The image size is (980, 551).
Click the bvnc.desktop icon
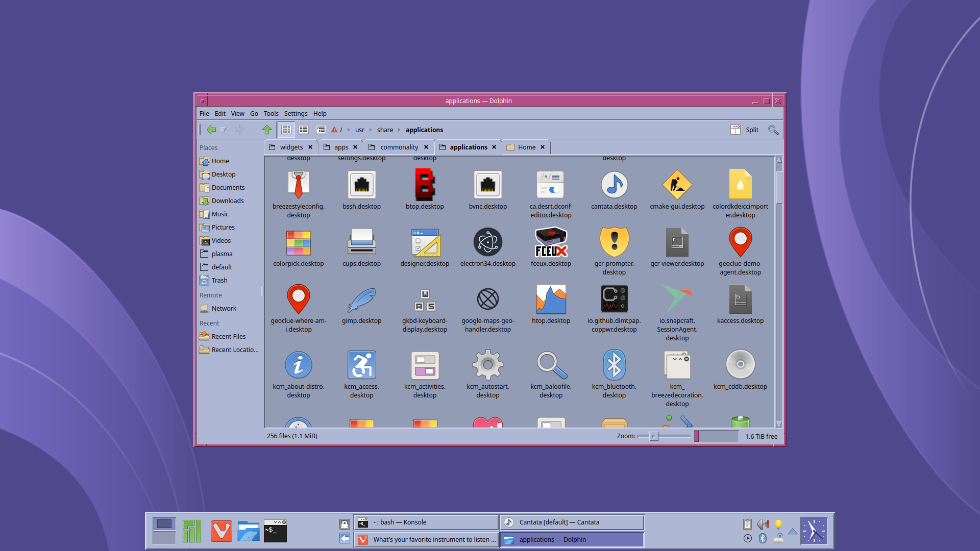(x=488, y=185)
